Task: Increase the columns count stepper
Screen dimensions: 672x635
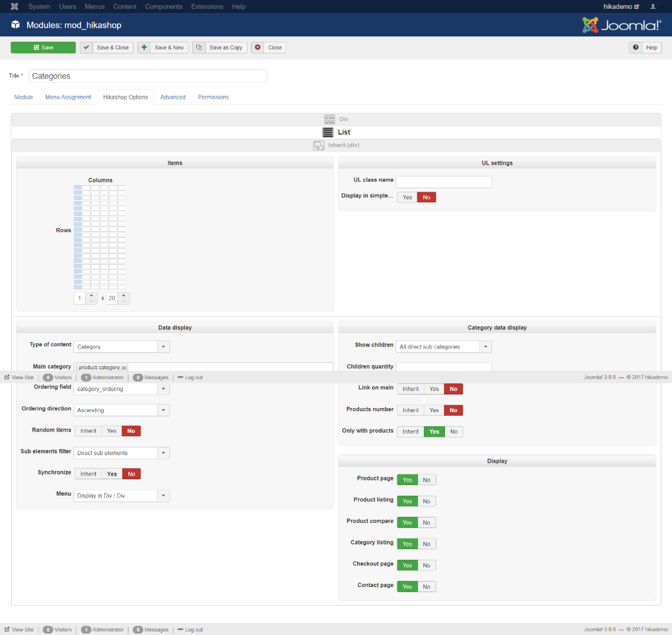Action: click(x=91, y=296)
